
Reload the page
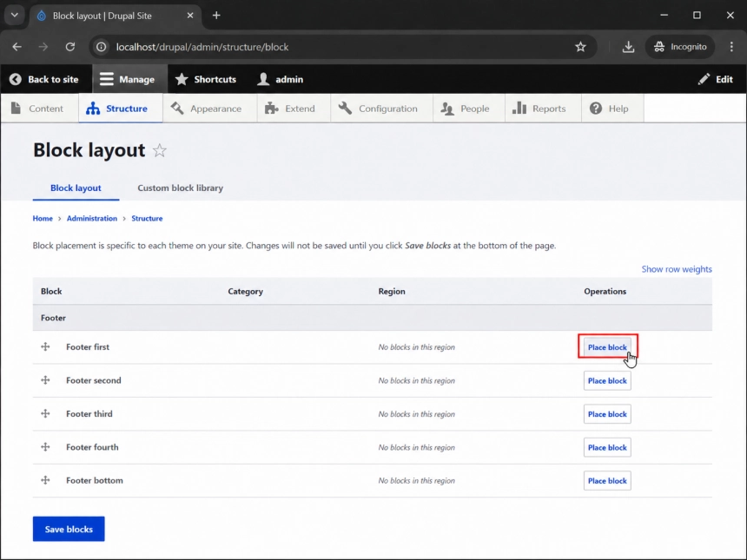tap(70, 47)
